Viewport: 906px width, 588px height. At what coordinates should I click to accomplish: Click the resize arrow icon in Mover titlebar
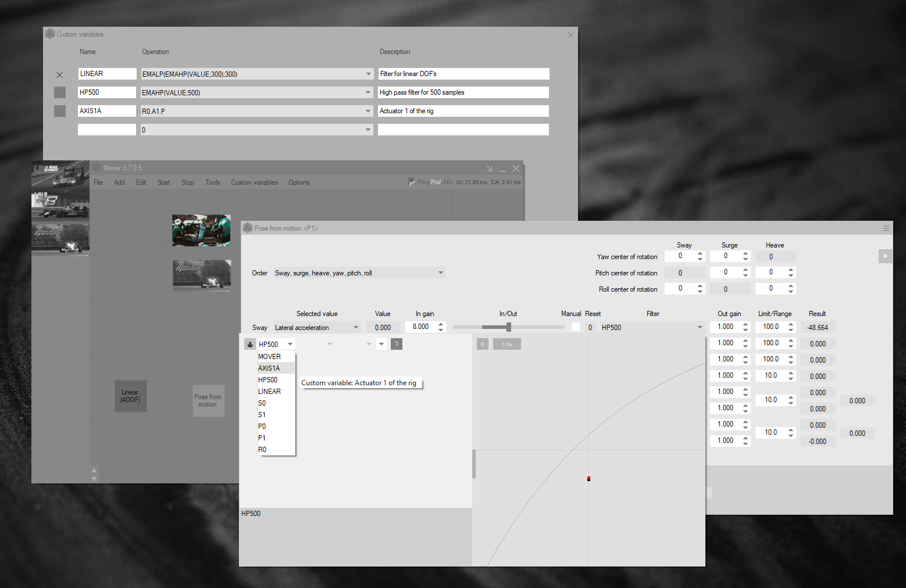tap(489, 168)
